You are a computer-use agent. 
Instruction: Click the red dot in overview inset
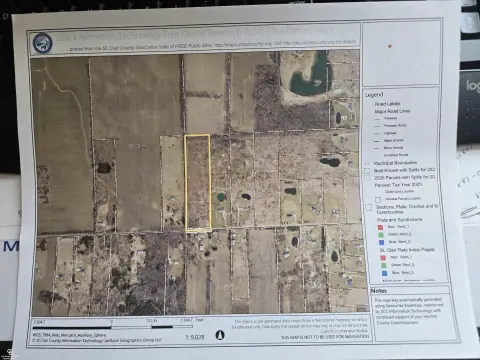tap(390, 46)
